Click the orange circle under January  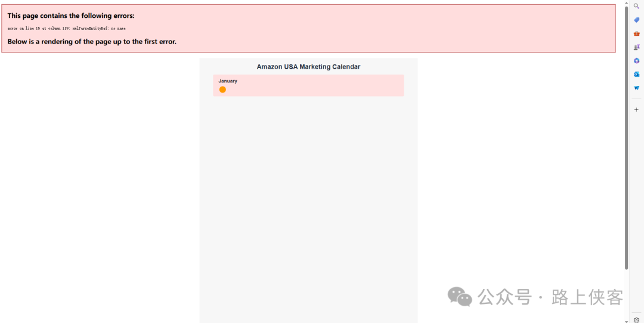(x=222, y=90)
